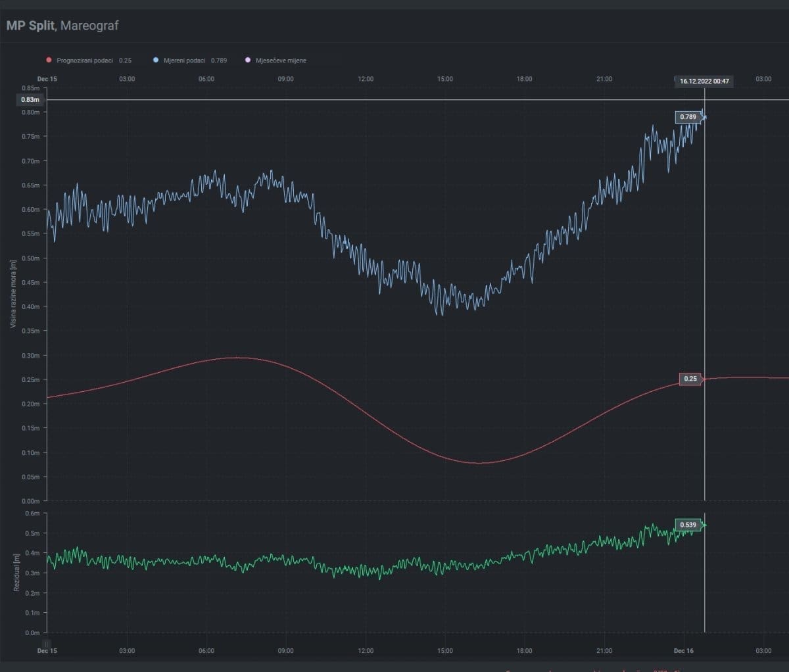
Task: Click the red Prognozirani podaci legend dot
Action: point(49,60)
